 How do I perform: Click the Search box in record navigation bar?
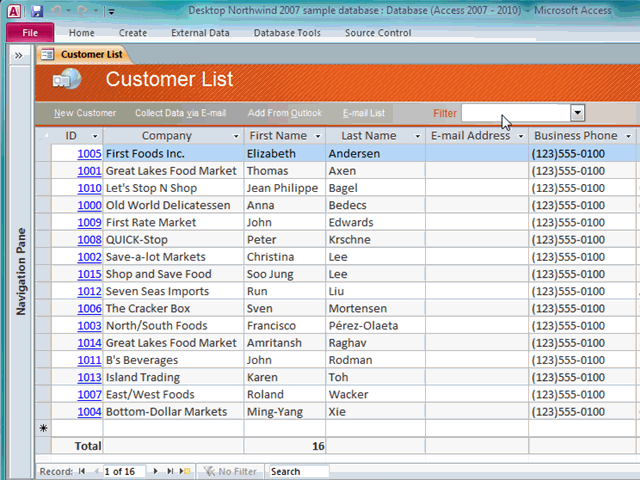click(x=297, y=471)
